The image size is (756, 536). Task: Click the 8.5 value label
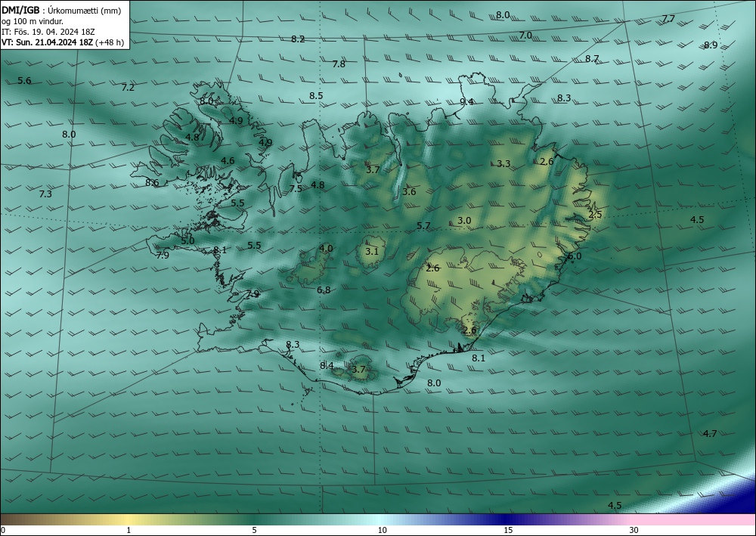316,95
